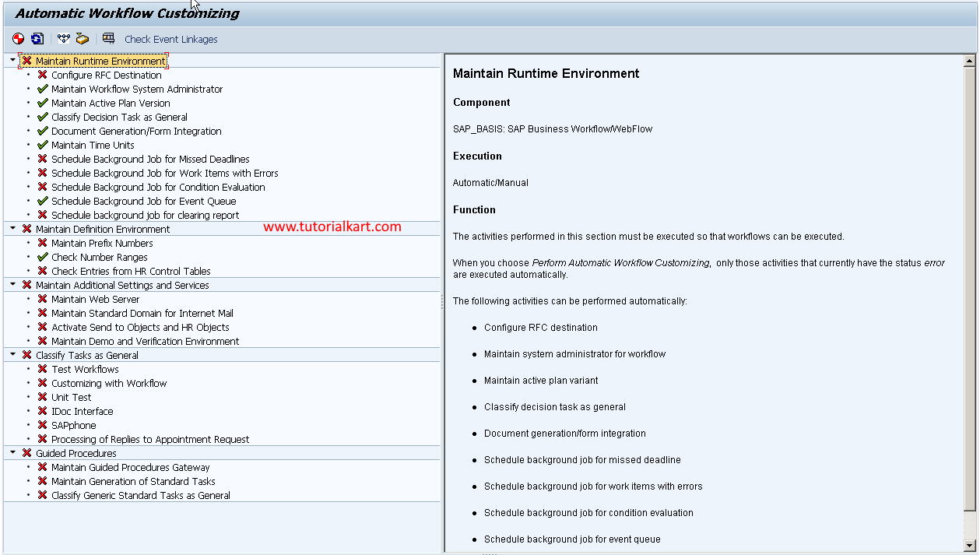Screen dimensions: 980x555
Task: Select the workflow structure network icon
Action: pos(64,37)
